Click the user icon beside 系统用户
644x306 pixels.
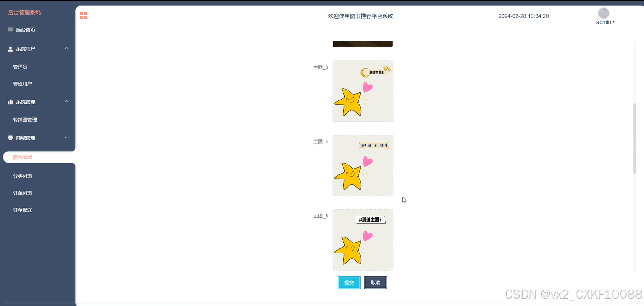click(11, 49)
